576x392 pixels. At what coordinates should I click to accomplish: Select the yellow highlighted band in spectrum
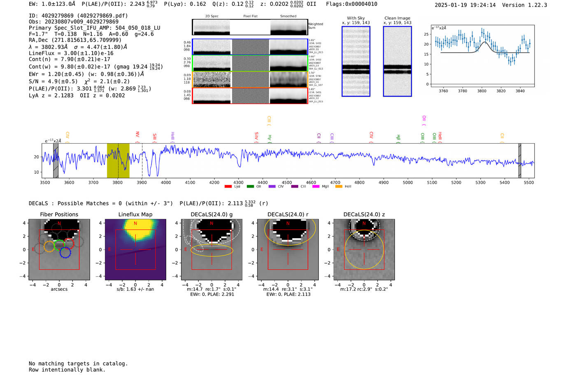[x=118, y=160]
